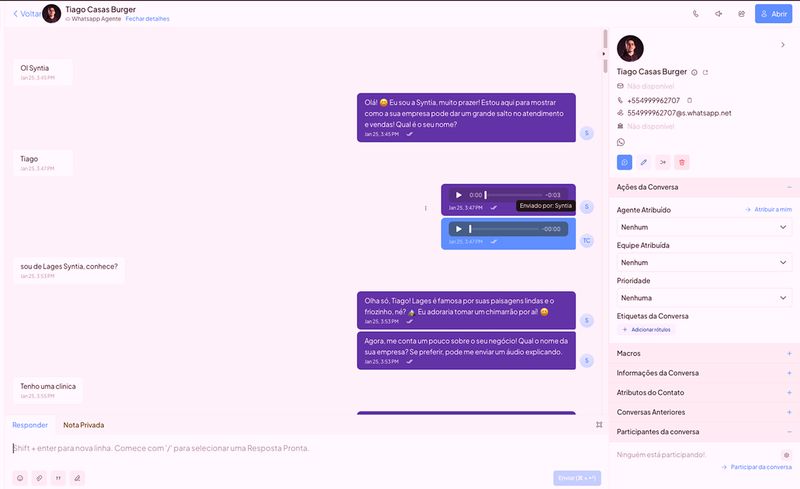Open the participants settings gear icon
This screenshot has height=489, width=800.
[x=786, y=455]
